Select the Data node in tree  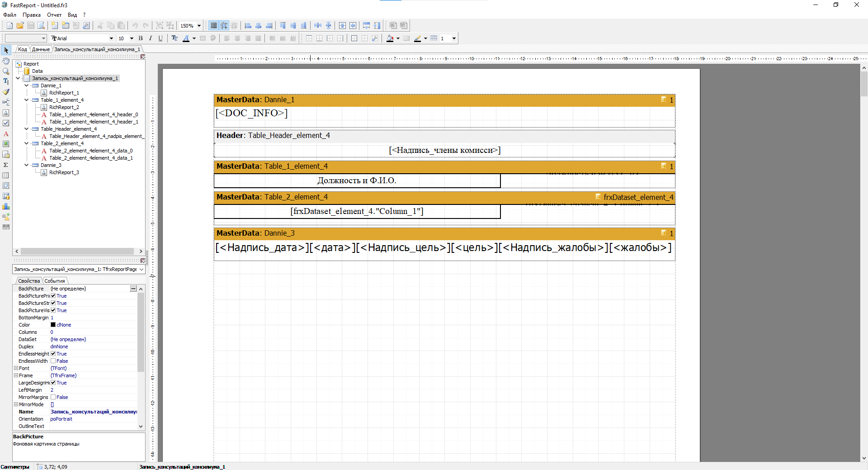(37, 71)
